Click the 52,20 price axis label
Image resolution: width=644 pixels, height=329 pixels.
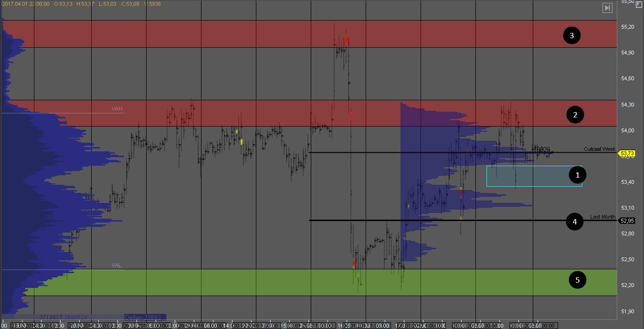pos(627,285)
